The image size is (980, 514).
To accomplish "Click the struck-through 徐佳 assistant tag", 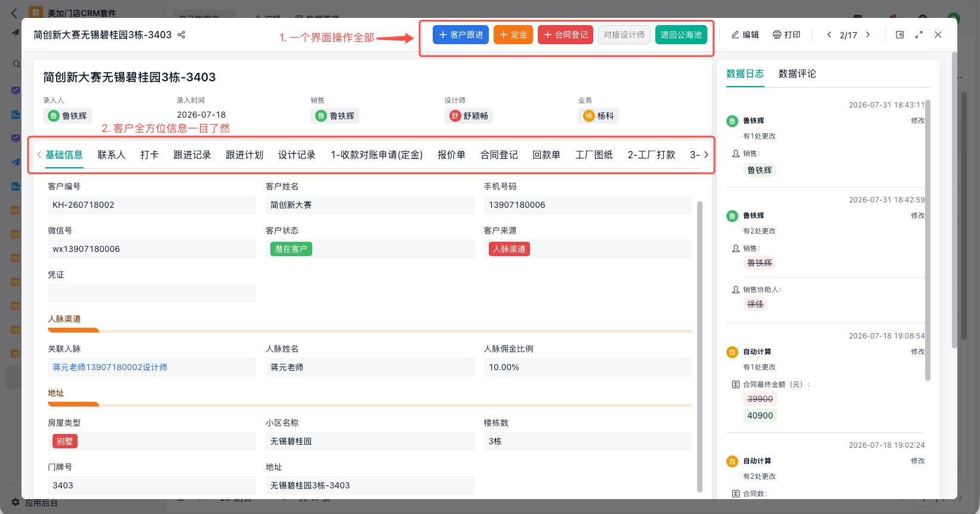I will point(756,304).
